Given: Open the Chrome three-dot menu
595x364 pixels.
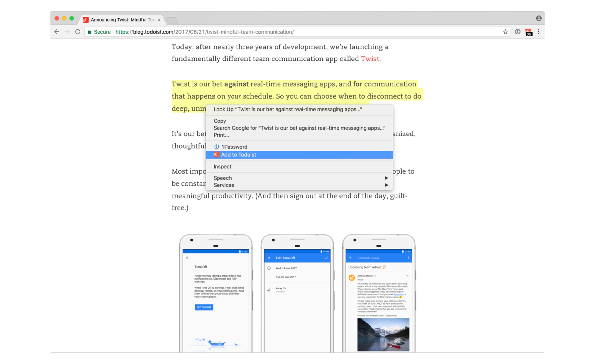Looking at the screenshot, I should coord(538,32).
